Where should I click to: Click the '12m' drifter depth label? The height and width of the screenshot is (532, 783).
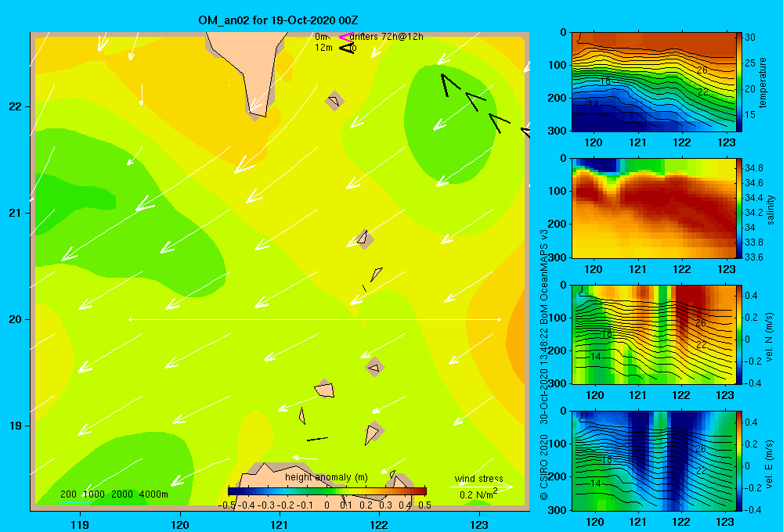coord(323,48)
